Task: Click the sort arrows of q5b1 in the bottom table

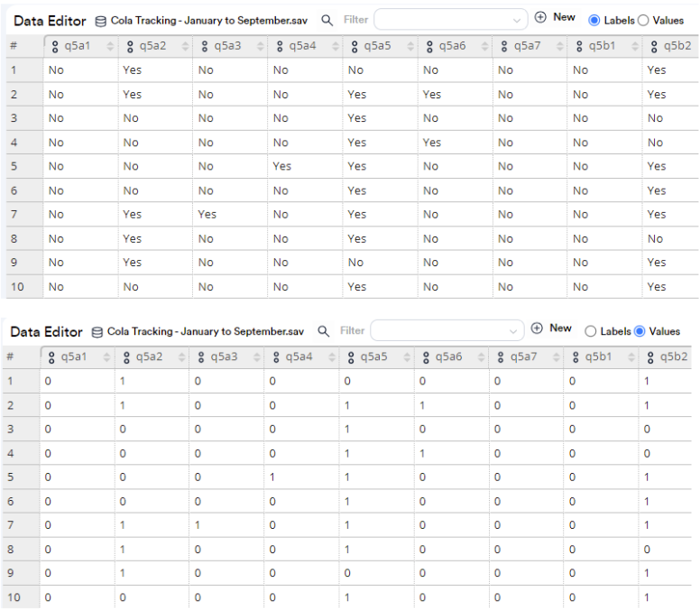Action: click(x=631, y=356)
